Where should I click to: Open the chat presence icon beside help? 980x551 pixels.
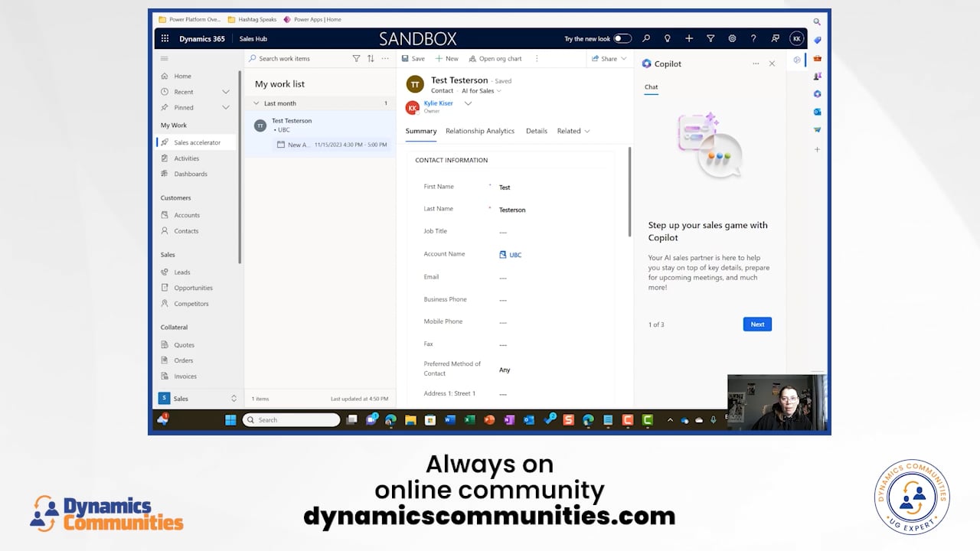[x=775, y=38]
